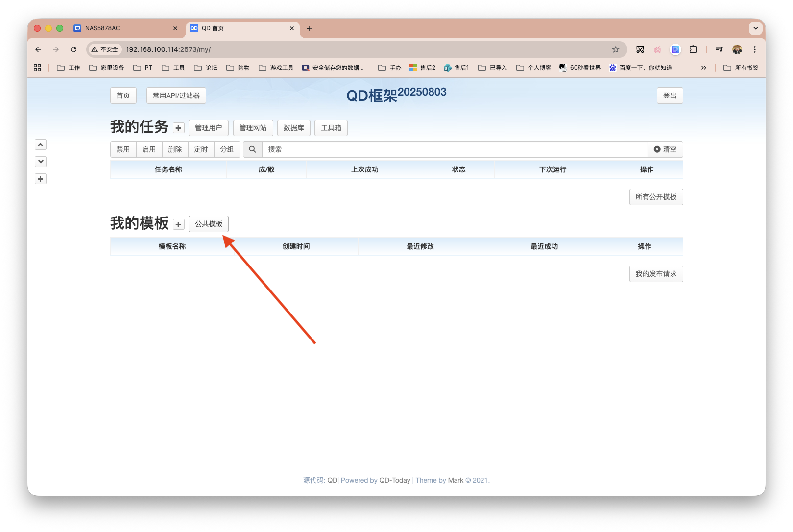Click the plus icon next to 我的模板
Screen dimensions: 793x532
[177, 224]
